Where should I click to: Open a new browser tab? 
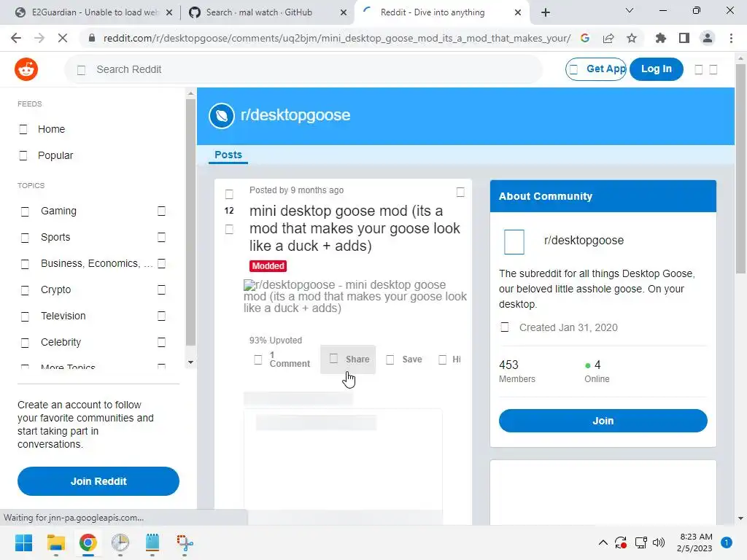(546, 12)
